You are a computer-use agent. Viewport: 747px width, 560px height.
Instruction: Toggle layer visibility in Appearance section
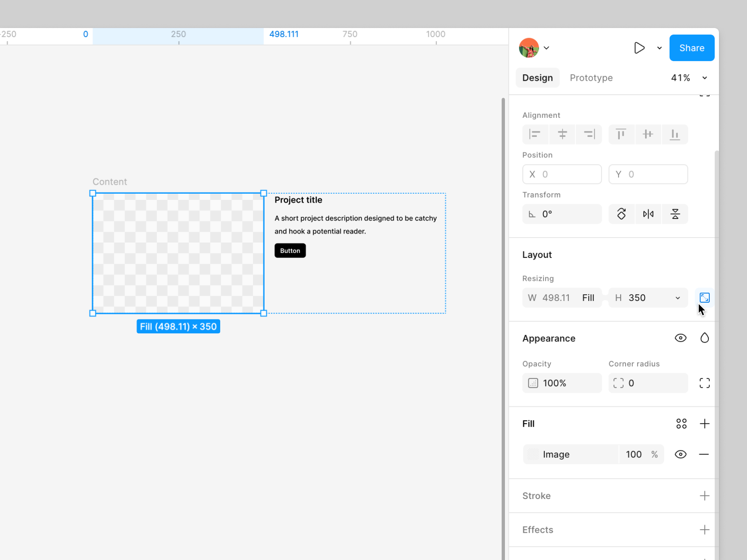tap(680, 338)
